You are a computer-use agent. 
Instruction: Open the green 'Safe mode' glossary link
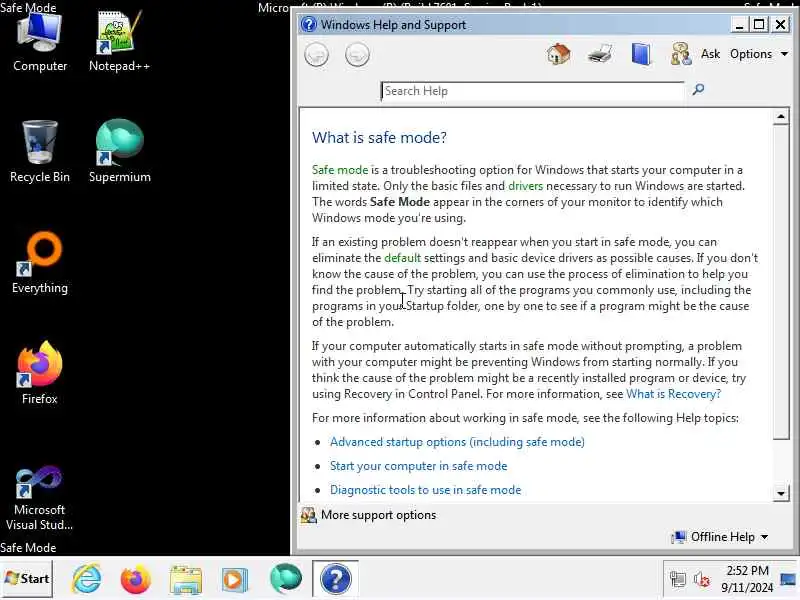(x=340, y=170)
